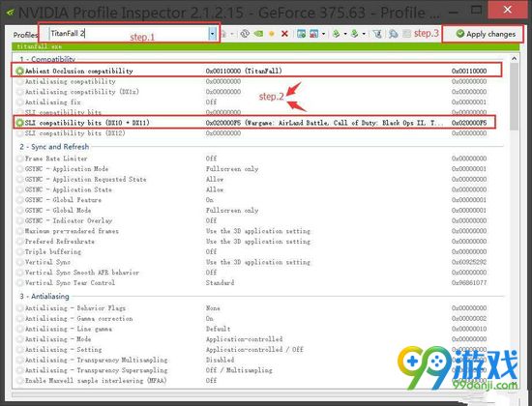532x406 pixels.
Task: Select the Frame Rate Limiter setting
Action: coord(256,159)
